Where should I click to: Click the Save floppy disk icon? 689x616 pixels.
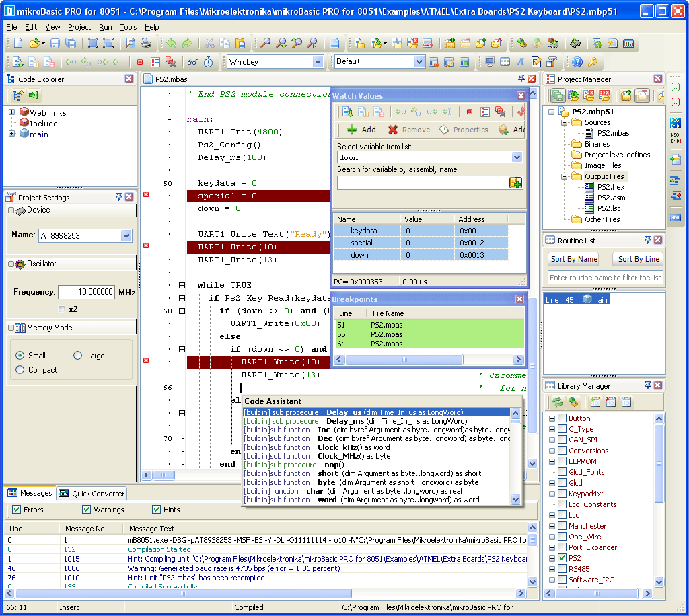pyautogui.click(x=55, y=43)
